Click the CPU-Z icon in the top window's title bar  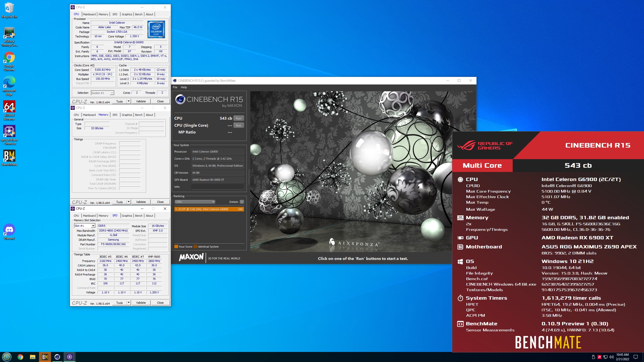pyautogui.click(x=73, y=7)
